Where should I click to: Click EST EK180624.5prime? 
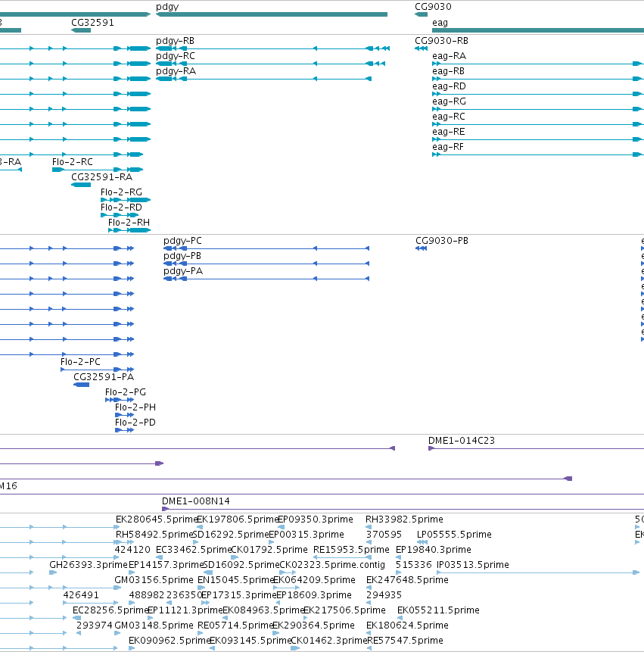[407, 625]
